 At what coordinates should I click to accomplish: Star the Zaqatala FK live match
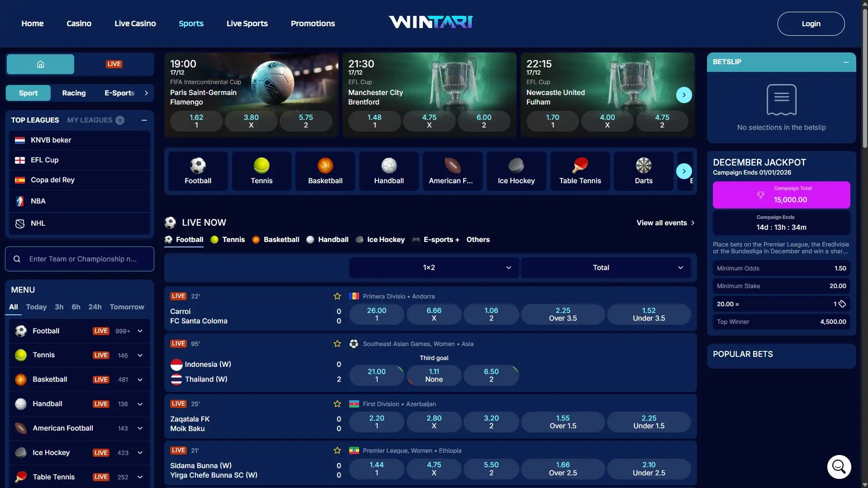pos(337,404)
